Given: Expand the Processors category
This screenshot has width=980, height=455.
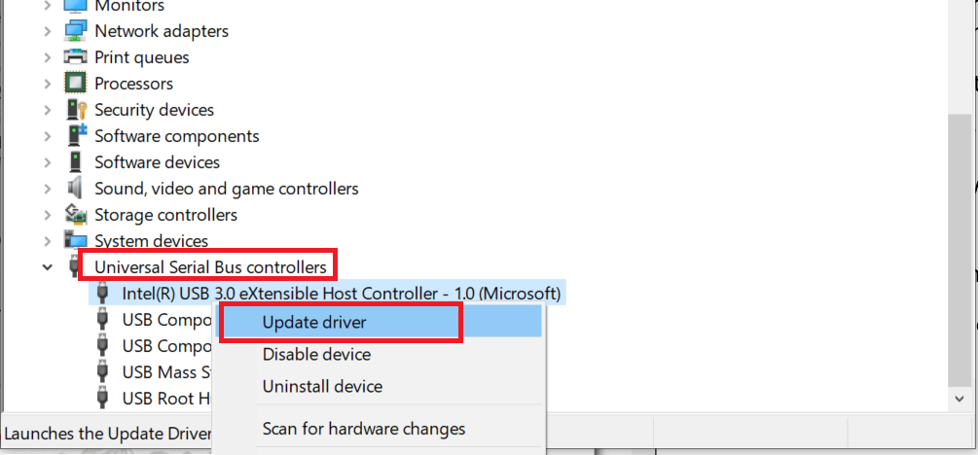Looking at the screenshot, I should 48,83.
